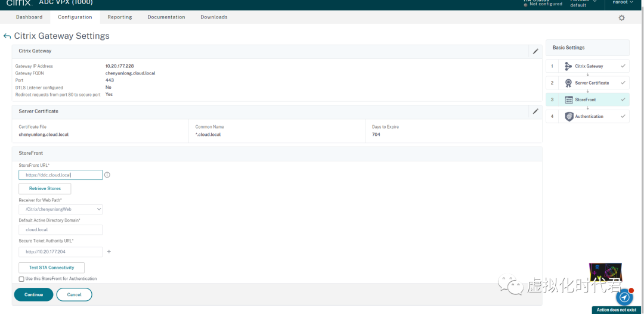Click the Retrieve Stores button

[x=45, y=189]
